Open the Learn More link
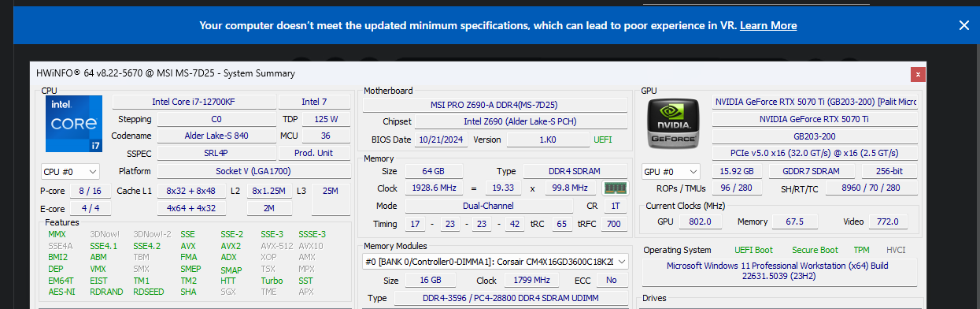This screenshot has height=309, width=980. coord(768,25)
